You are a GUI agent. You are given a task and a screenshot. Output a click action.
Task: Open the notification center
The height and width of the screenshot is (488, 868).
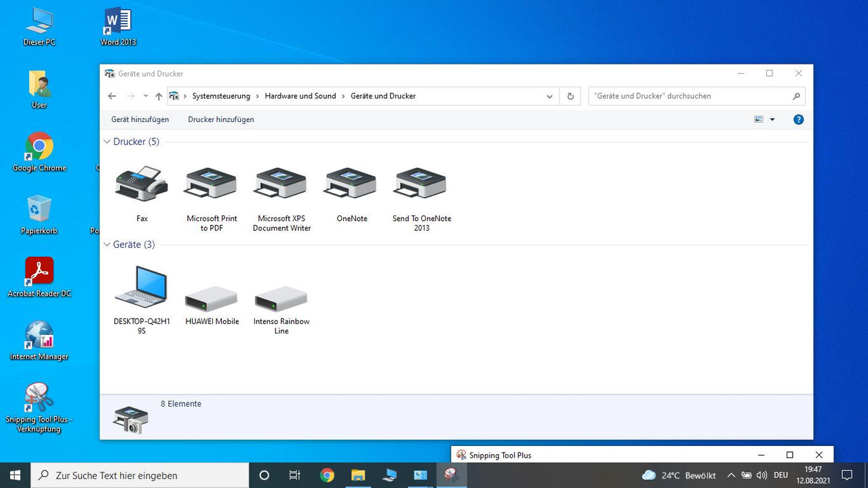(847, 475)
